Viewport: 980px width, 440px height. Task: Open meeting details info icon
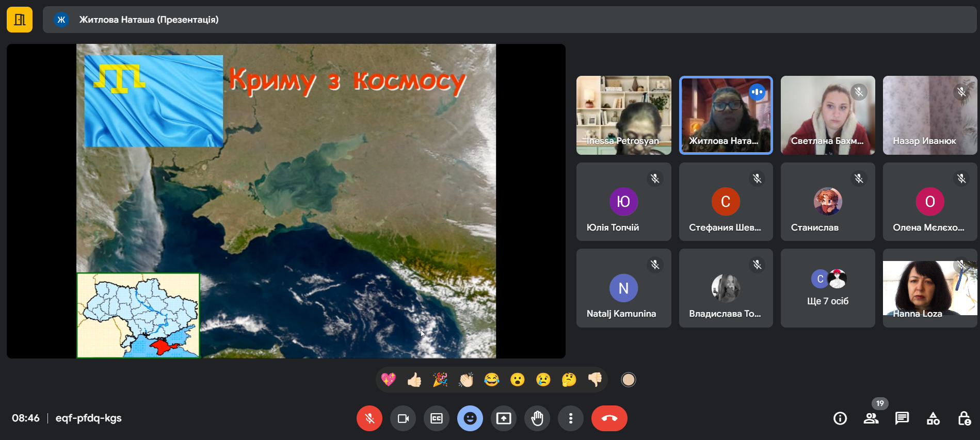840,418
